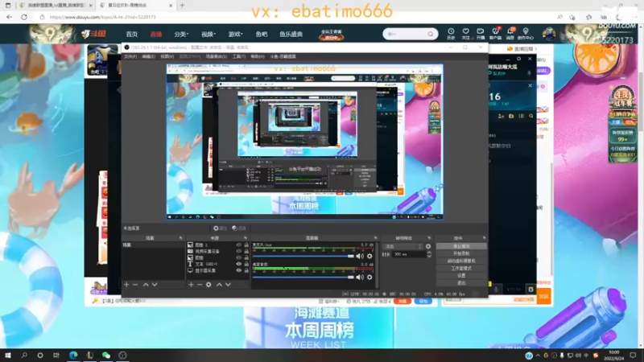Toggle visibility of the display capture source
Viewport: 644px width, 362px height.
[238, 270]
